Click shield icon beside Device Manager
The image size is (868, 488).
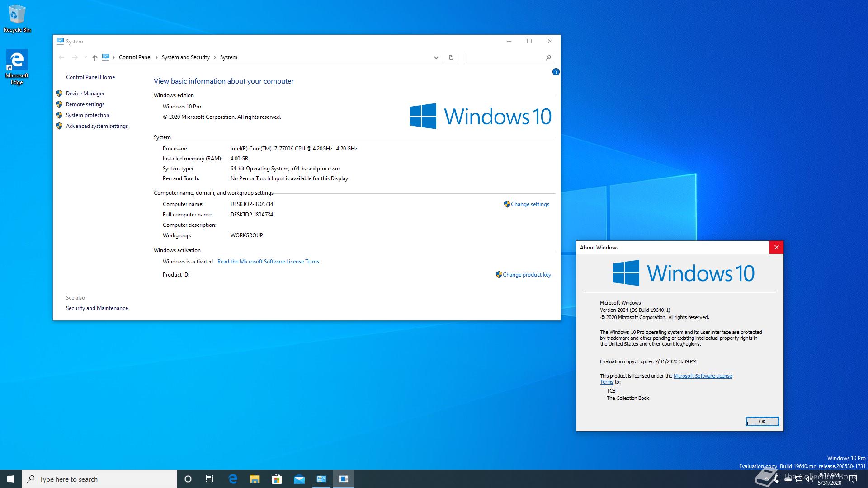click(x=59, y=94)
